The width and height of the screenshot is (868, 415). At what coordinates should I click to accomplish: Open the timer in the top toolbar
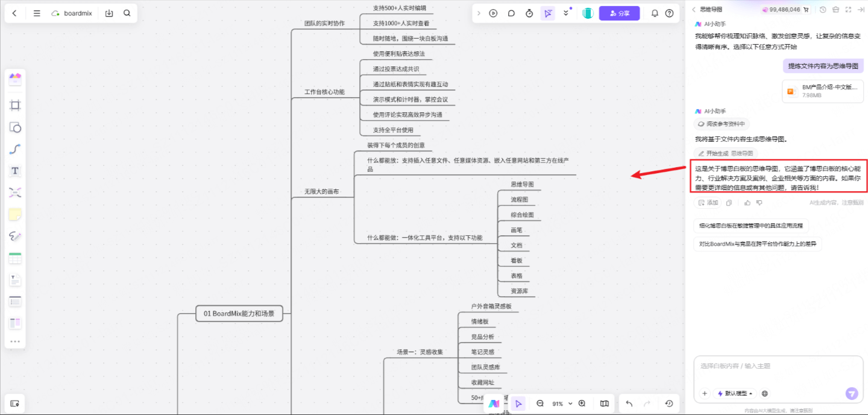pyautogui.click(x=529, y=13)
